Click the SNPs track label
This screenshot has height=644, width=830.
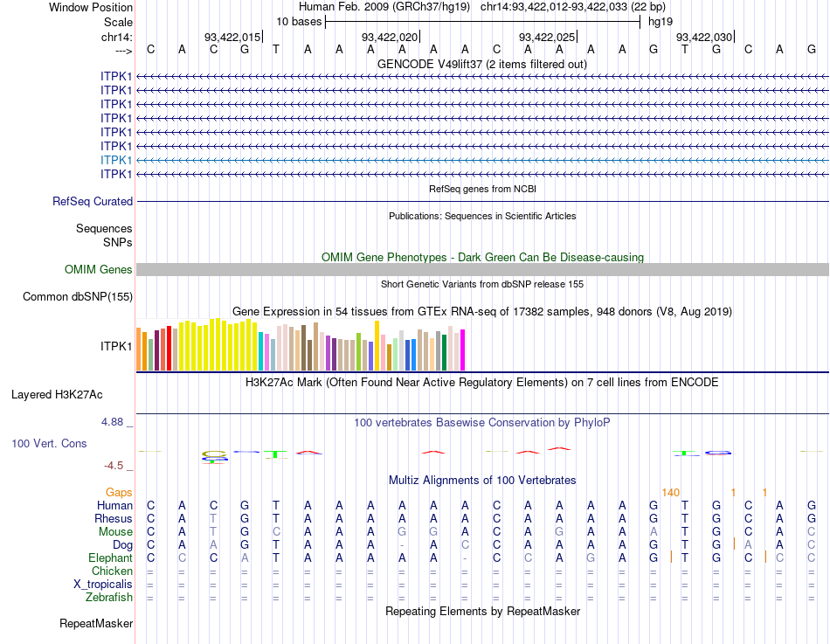click(118, 242)
